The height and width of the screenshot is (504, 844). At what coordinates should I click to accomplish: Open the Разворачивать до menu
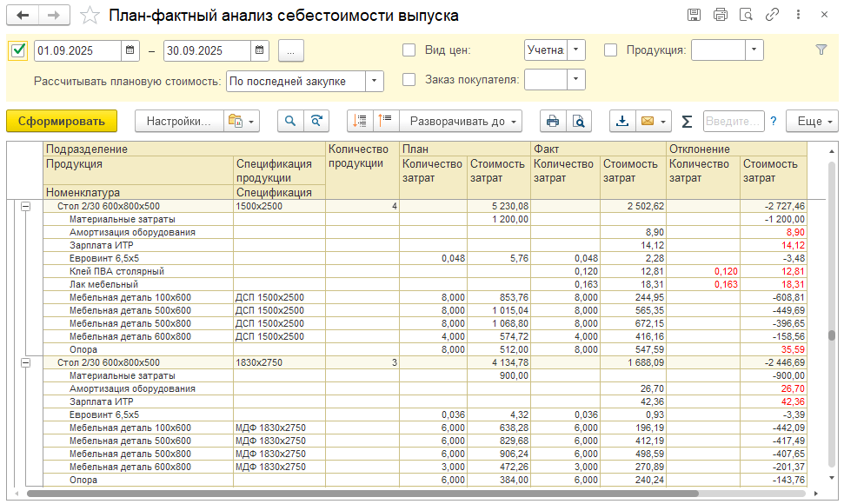[464, 122]
